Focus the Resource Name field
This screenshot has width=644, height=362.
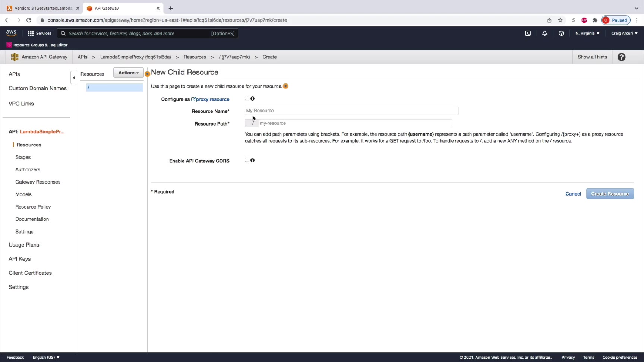coord(351,111)
